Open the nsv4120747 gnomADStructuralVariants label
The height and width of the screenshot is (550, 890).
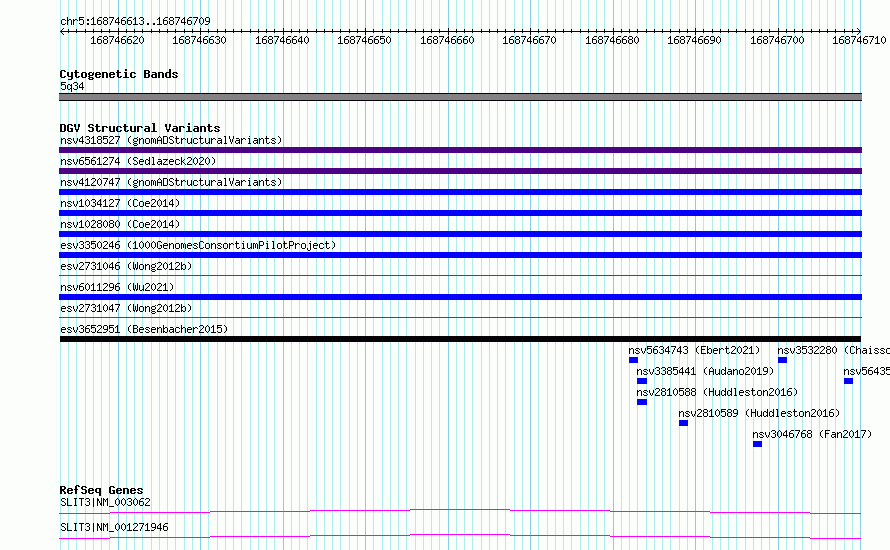171,182
